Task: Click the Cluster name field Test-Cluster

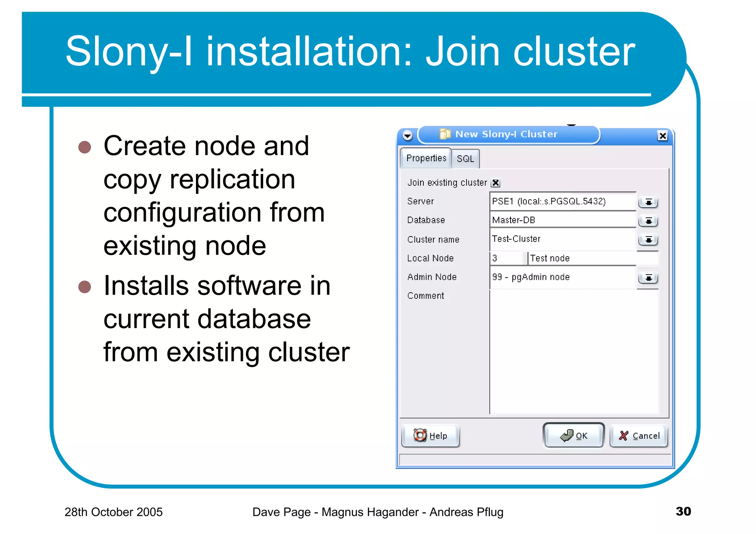Action: (563, 239)
